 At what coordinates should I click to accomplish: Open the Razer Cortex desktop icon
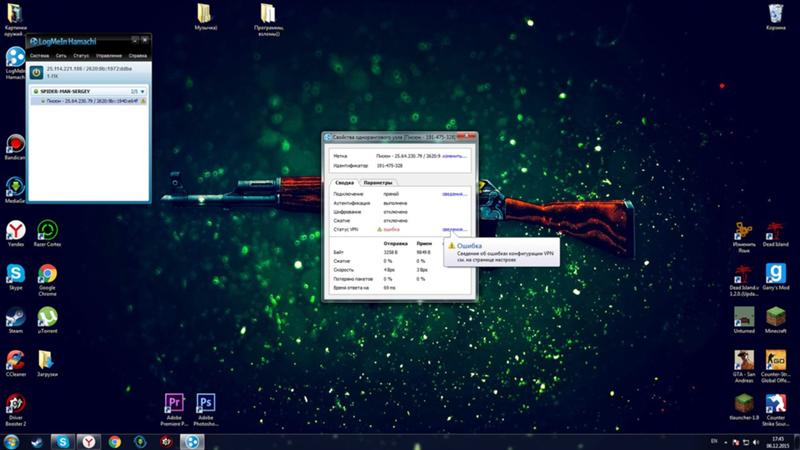pos(47,233)
